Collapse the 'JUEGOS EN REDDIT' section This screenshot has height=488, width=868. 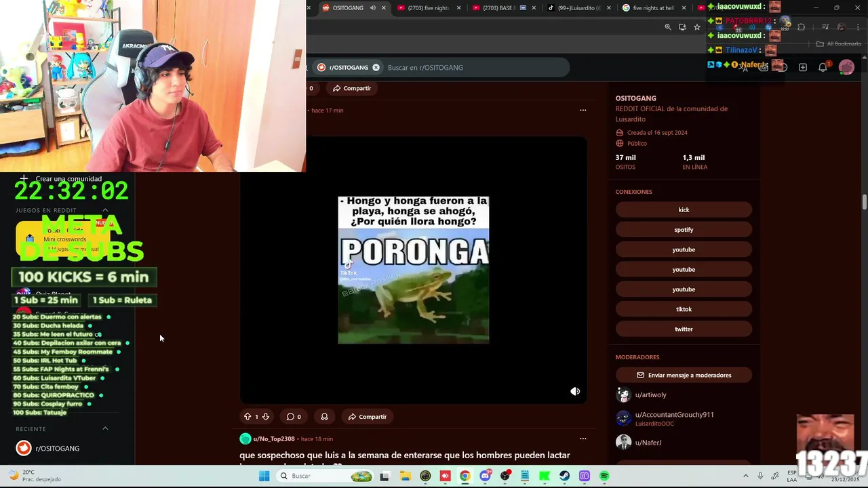[105, 210]
